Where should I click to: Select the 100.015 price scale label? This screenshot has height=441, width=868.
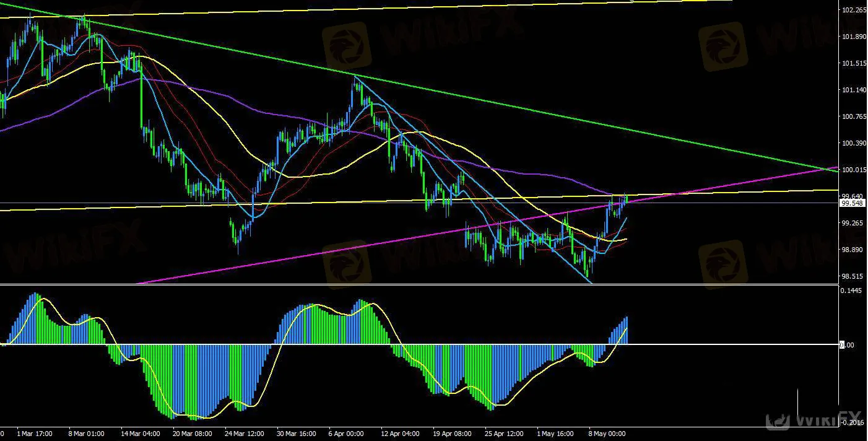(854, 170)
